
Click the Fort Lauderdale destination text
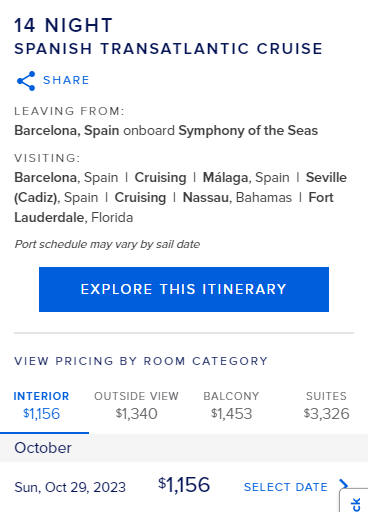pyautogui.click(x=174, y=207)
